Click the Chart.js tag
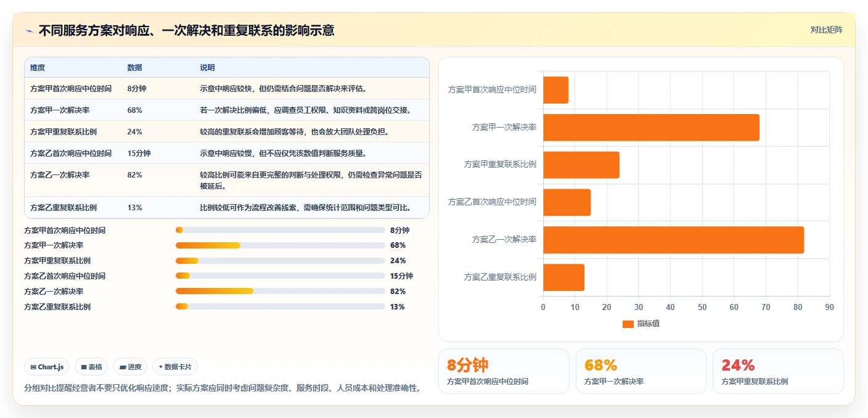This screenshot has height=418, width=868. (47, 367)
